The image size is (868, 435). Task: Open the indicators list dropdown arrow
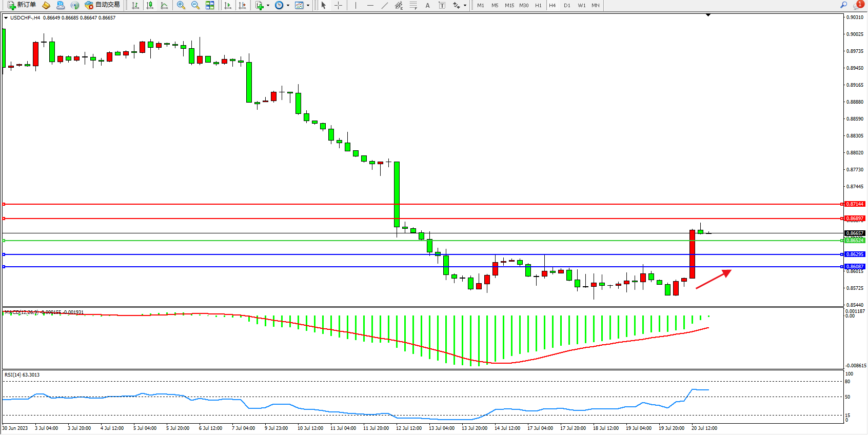point(268,5)
